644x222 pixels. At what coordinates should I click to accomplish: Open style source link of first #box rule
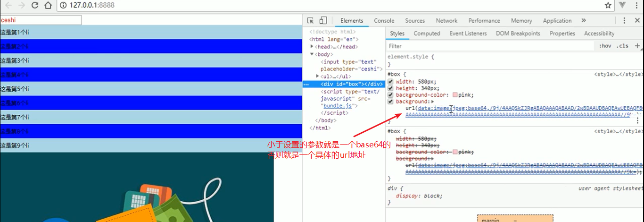(x=619, y=74)
